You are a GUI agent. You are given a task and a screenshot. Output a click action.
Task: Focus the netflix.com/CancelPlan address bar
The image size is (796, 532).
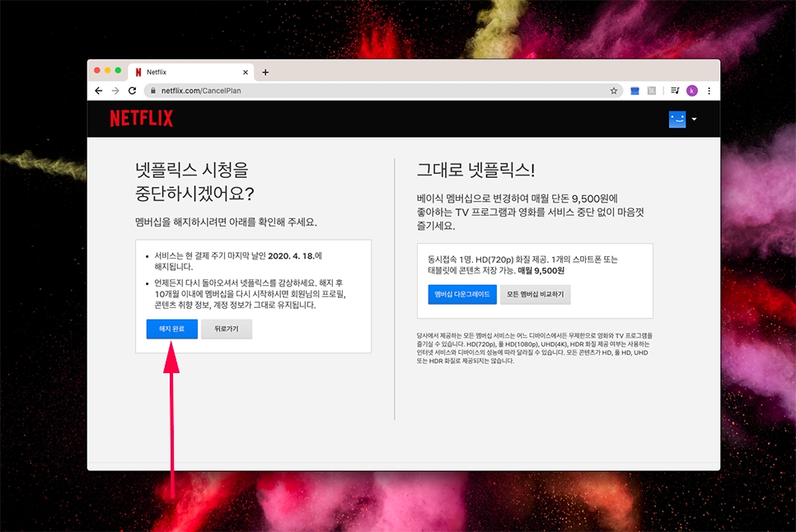(x=383, y=91)
